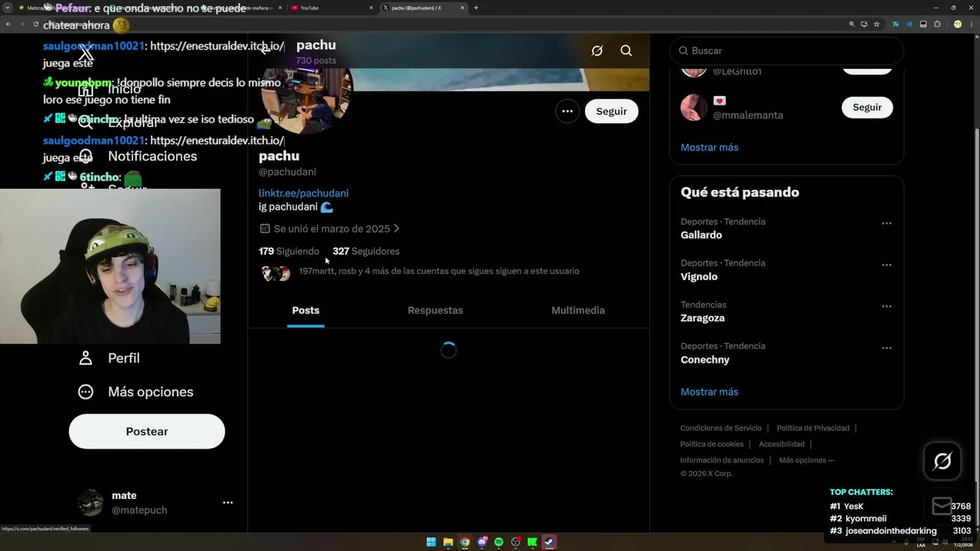Switch to the Respuestas tab

pos(435,310)
